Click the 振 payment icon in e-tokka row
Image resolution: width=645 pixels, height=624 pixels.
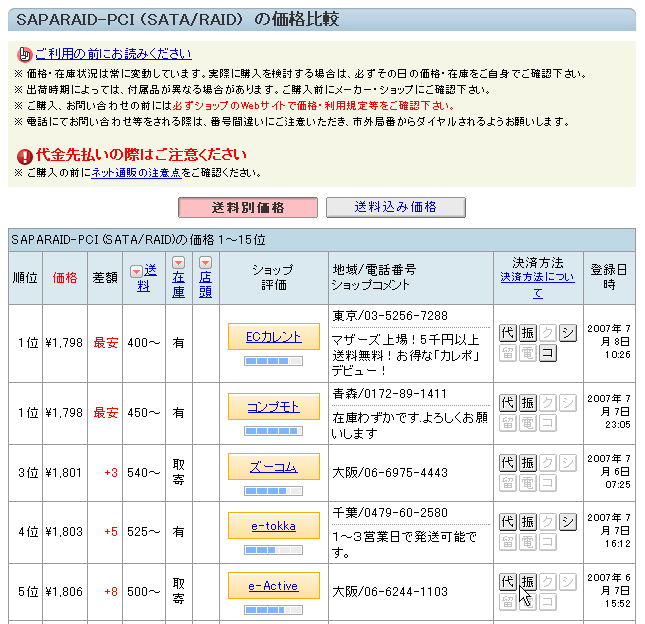(528, 522)
